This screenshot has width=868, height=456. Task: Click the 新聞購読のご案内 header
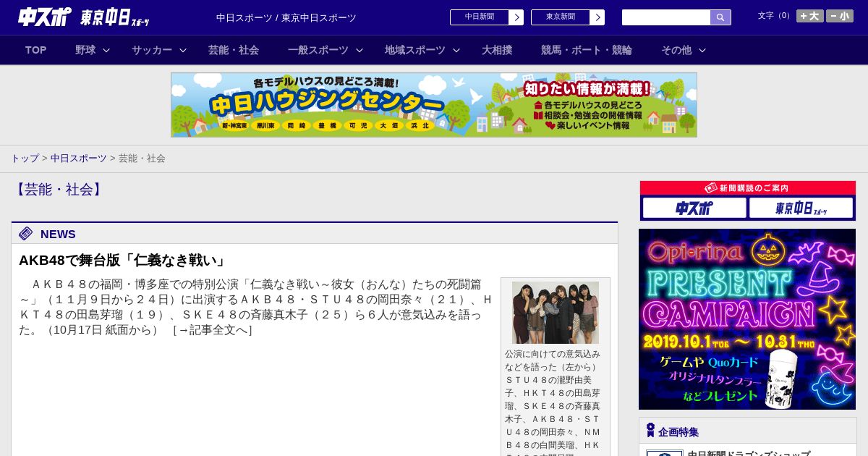coord(748,187)
